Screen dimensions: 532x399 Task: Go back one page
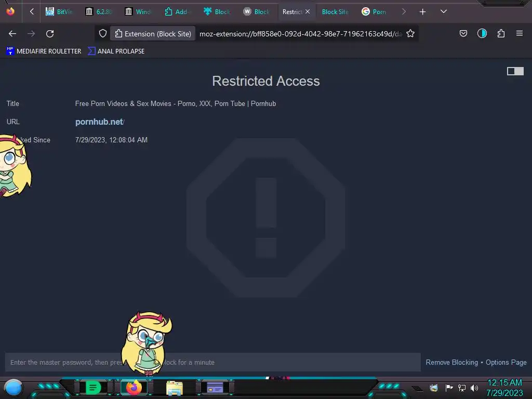pyautogui.click(x=12, y=34)
